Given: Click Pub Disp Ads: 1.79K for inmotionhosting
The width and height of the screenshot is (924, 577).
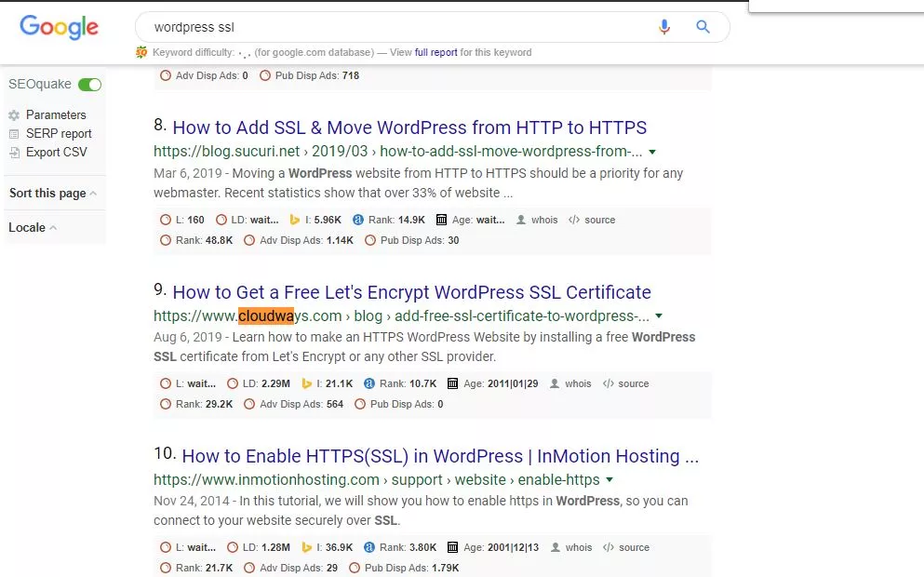Looking at the screenshot, I should pos(412,569).
